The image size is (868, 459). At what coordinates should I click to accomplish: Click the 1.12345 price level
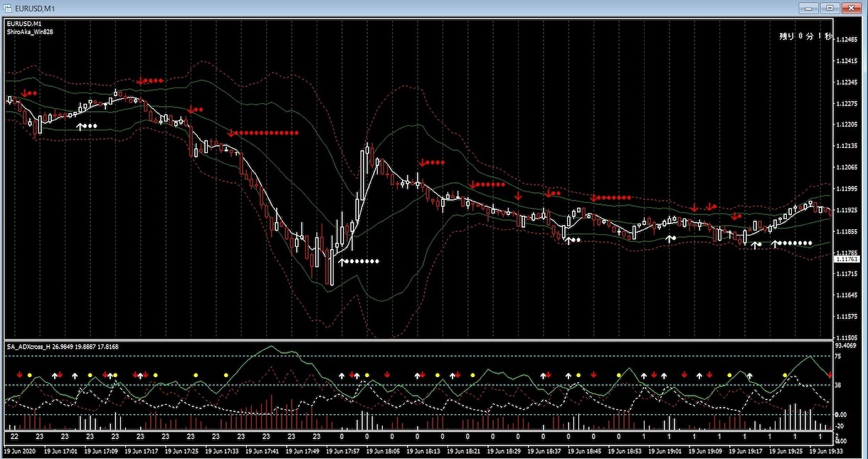coord(848,83)
